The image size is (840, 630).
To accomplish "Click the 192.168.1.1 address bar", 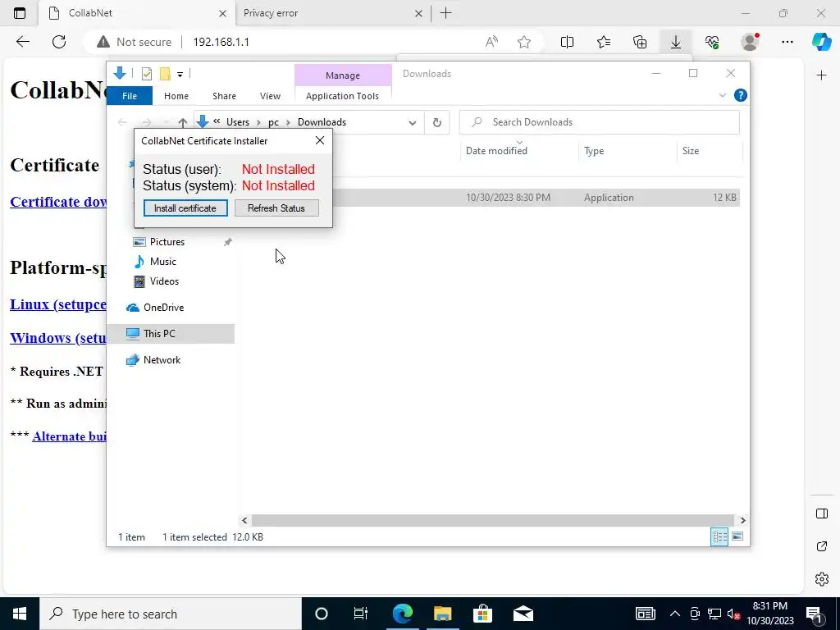I will point(221,42).
